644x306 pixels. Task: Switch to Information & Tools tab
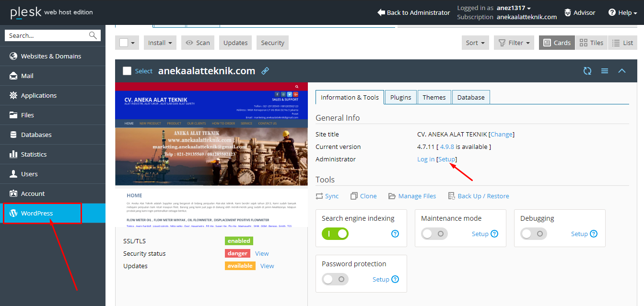350,97
